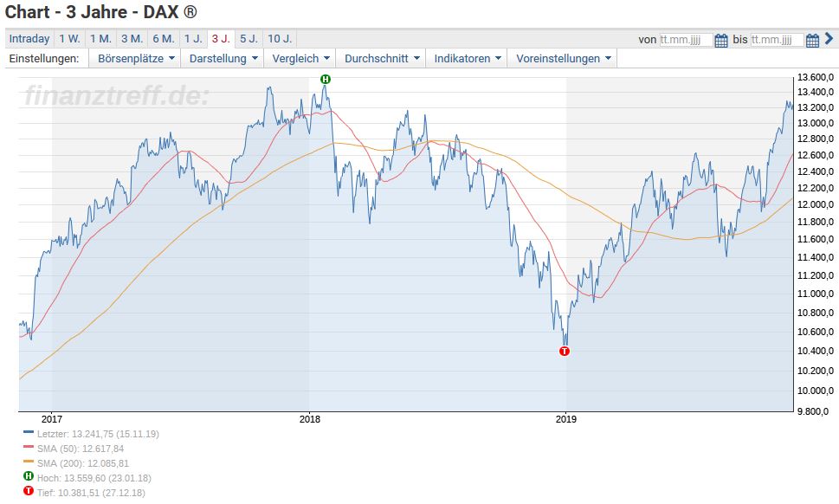This screenshot has width=839, height=504.
Task: Click the green H high marker on chart
Action: point(326,79)
